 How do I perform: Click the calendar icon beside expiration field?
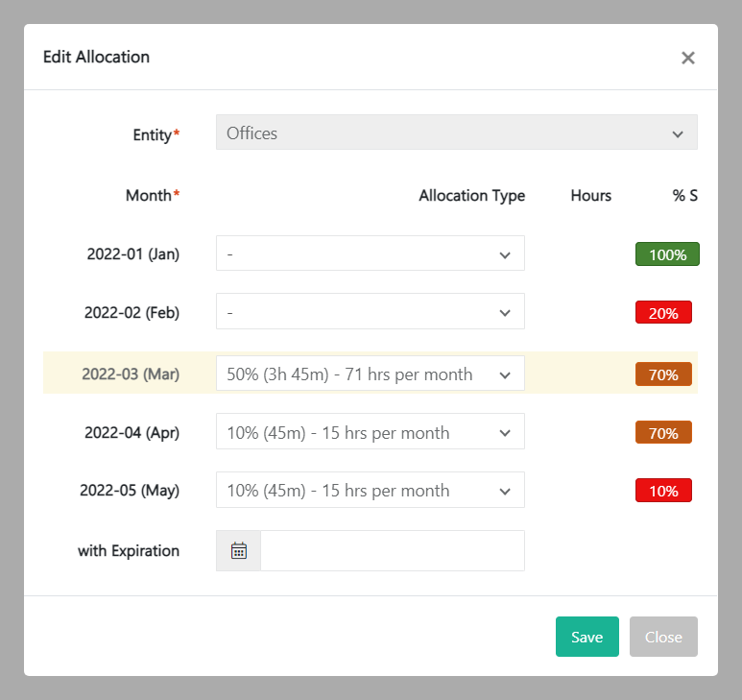[x=239, y=551]
